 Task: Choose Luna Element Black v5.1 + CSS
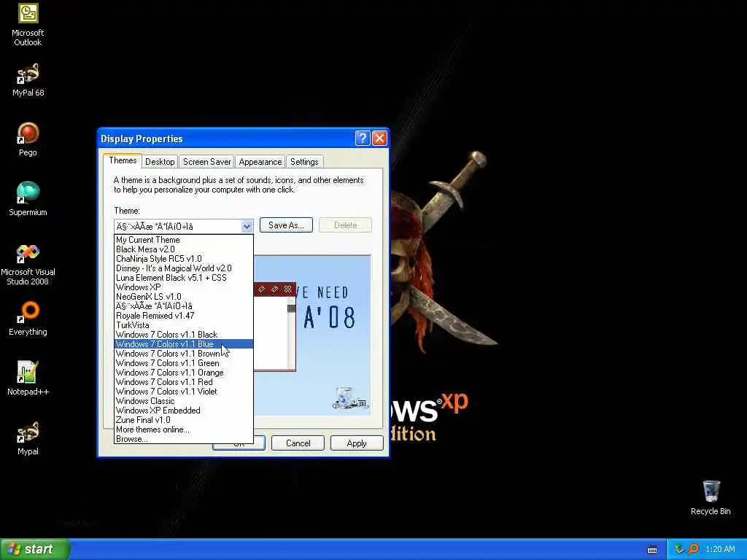183,278
